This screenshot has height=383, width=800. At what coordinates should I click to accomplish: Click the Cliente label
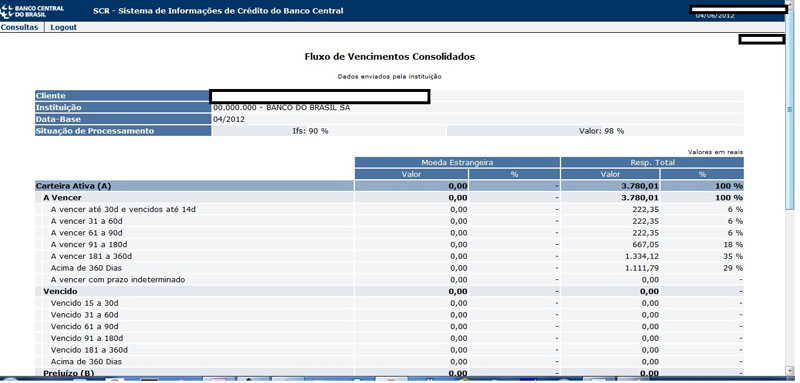click(x=51, y=96)
